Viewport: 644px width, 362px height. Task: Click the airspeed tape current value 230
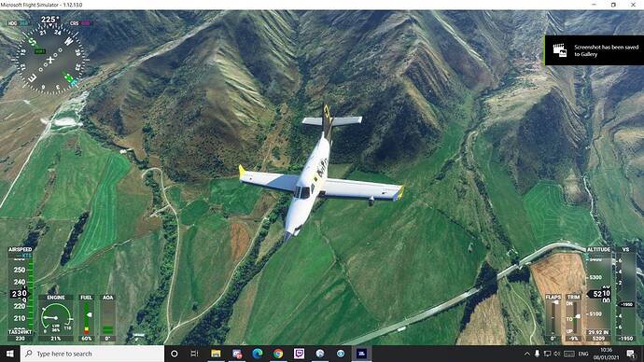[x=19, y=294]
